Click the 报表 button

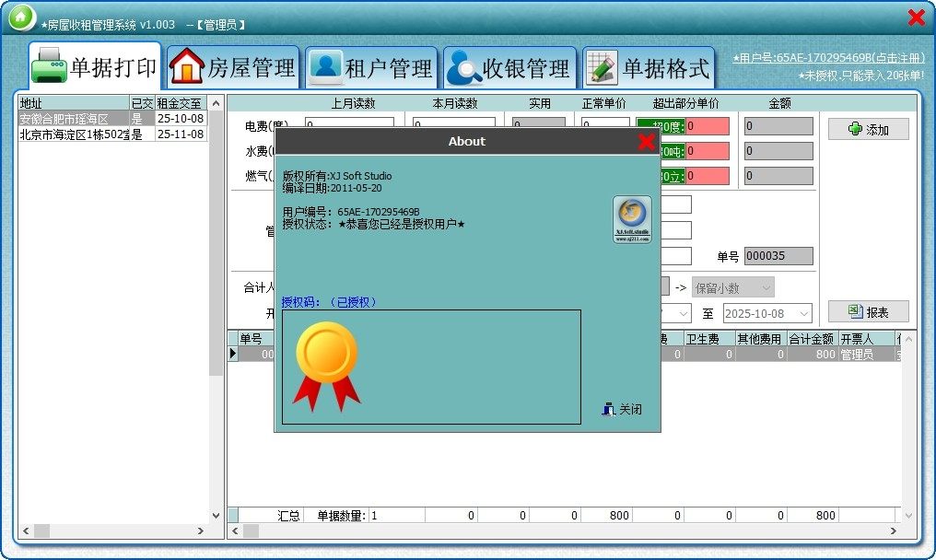869,311
